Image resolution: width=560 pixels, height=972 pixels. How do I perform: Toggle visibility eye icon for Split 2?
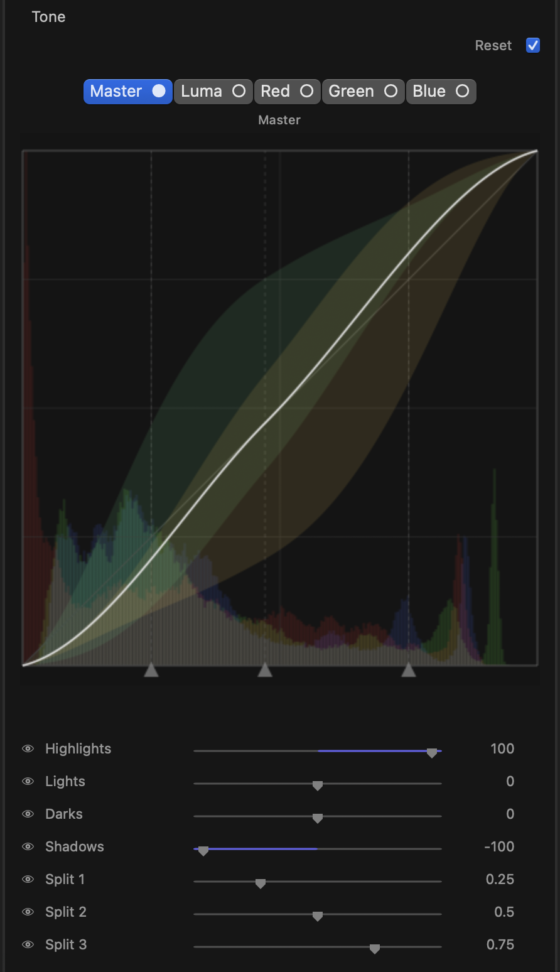coord(28,912)
